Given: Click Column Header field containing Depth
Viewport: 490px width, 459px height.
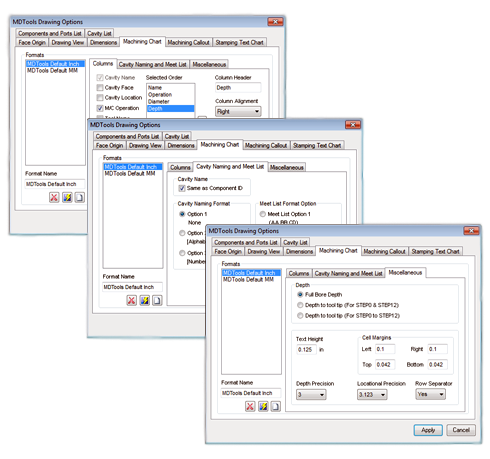Looking at the screenshot, I should [x=238, y=88].
